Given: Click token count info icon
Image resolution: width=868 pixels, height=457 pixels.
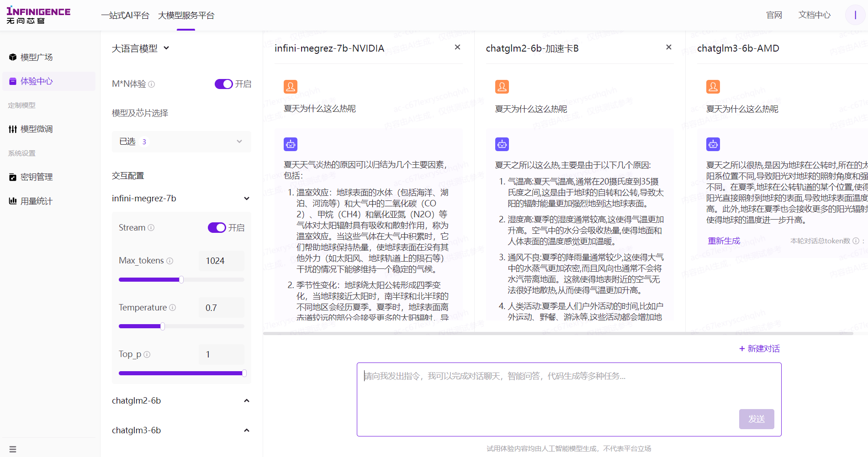Looking at the screenshot, I should pyautogui.click(x=856, y=241).
